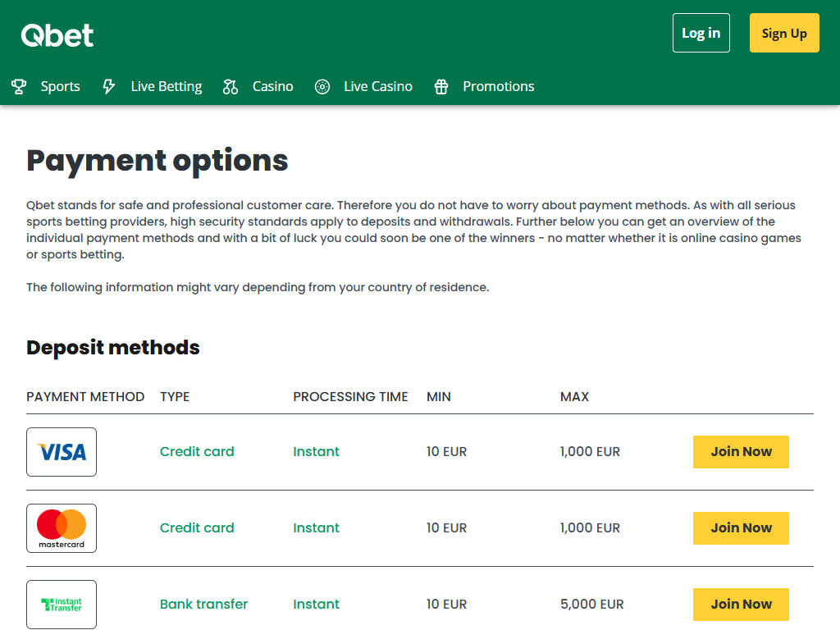Open the Sports menu item
Image resolution: width=840 pixels, height=630 pixels.
(x=60, y=86)
